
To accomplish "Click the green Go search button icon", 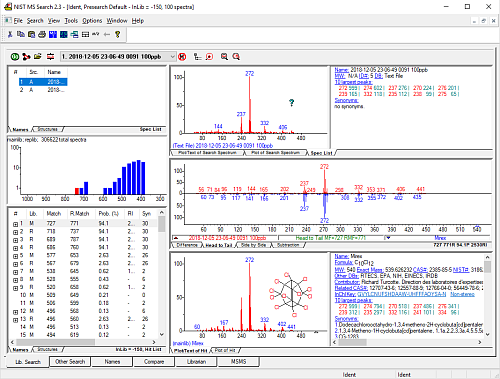I will click(x=15, y=57).
